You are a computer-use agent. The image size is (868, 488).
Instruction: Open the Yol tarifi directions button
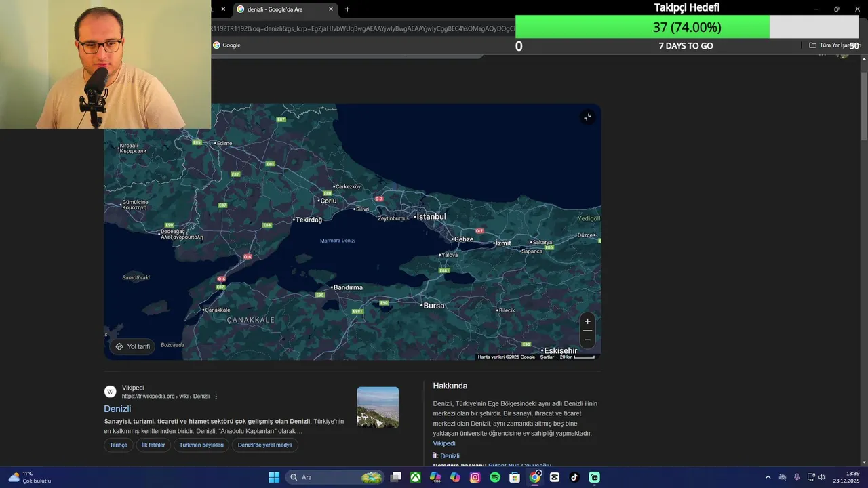[x=133, y=346]
